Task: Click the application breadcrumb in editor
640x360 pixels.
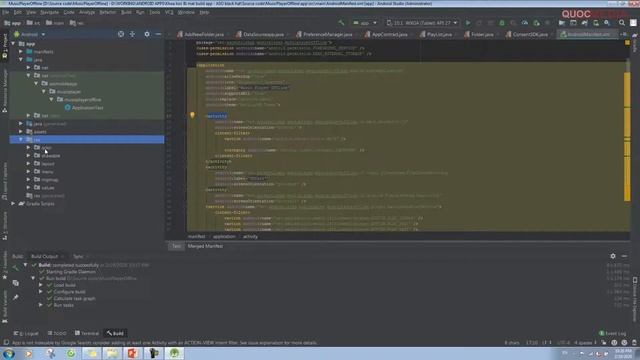Action: coord(224,236)
